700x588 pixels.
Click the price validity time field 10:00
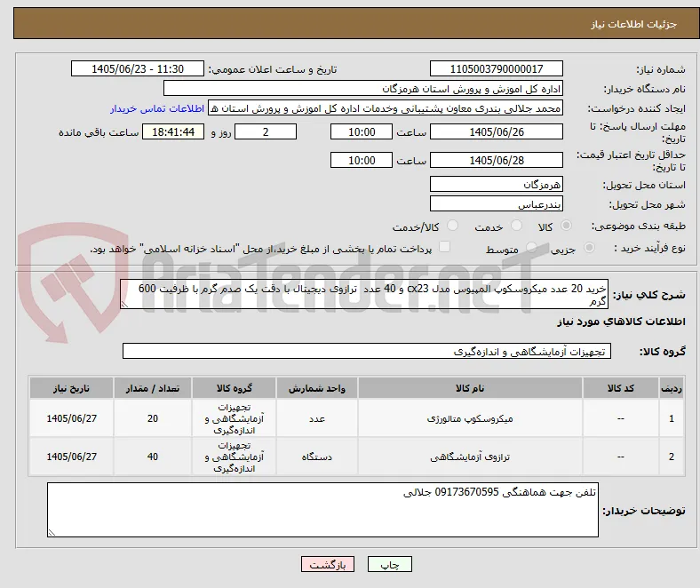[x=362, y=160]
